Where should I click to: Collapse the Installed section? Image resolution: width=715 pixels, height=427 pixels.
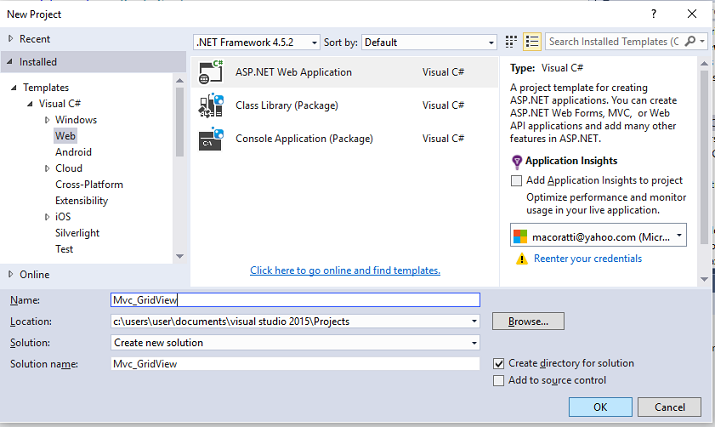(10, 62)
